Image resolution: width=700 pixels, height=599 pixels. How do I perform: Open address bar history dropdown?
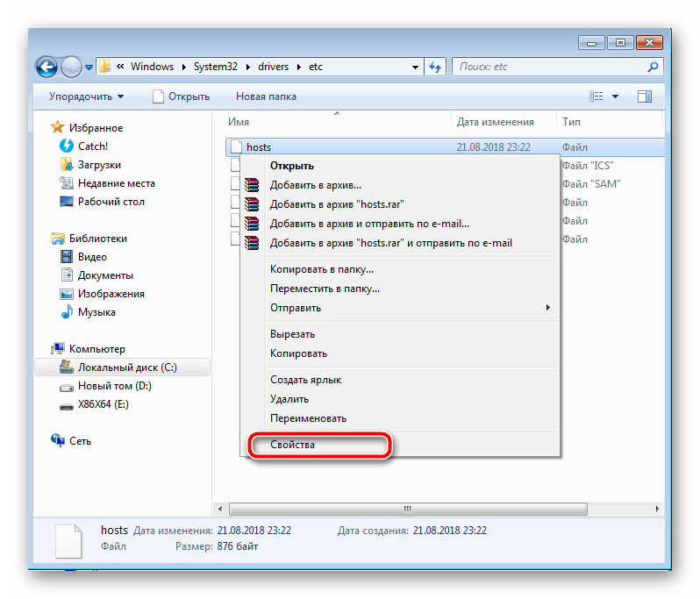[415, 67]
